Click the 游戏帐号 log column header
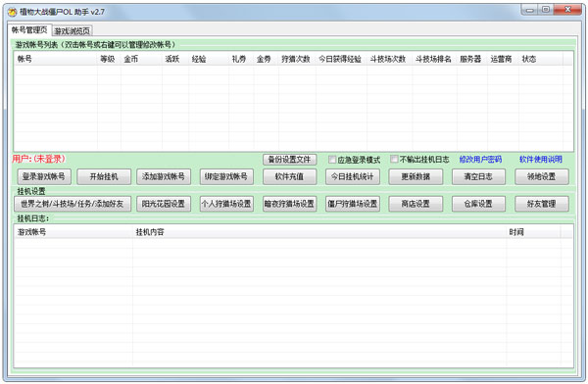The image size is (588, 384). pyautogui.click(x=73, y=232)
